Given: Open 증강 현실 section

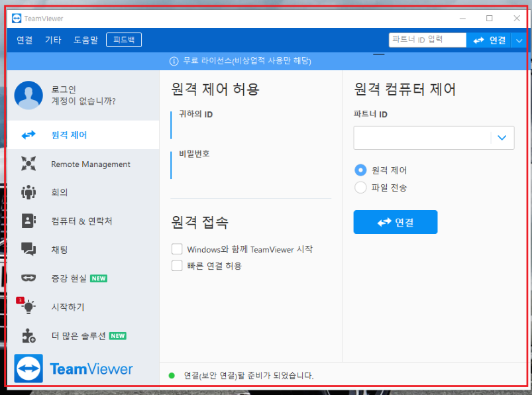Looking at the screenshot, I should pyautogui.click(x=83, y=278).
